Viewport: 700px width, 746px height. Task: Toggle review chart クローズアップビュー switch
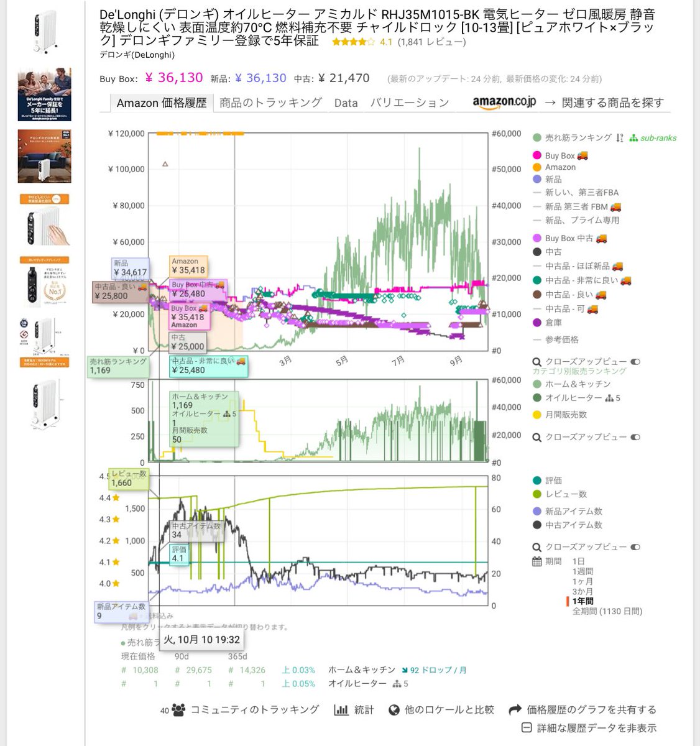point(635,548)
